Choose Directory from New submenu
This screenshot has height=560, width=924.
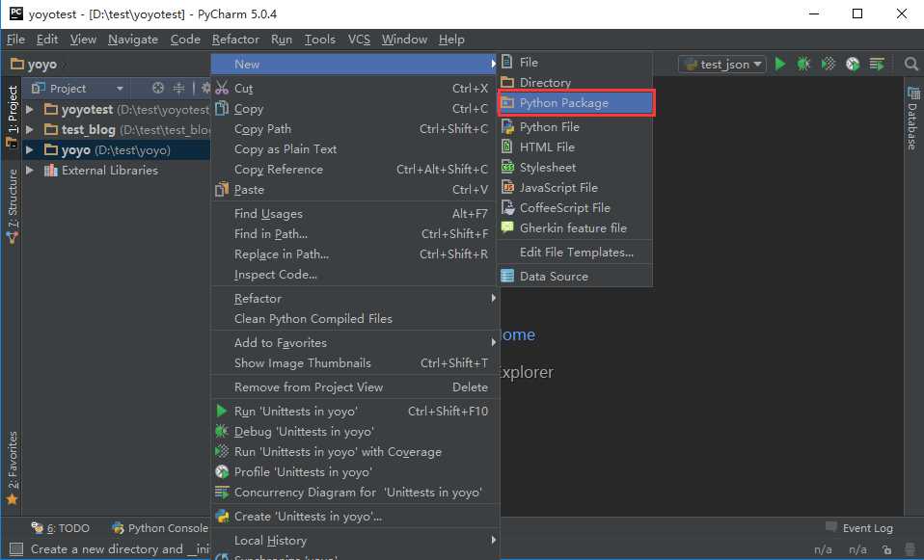pos(576,83)
